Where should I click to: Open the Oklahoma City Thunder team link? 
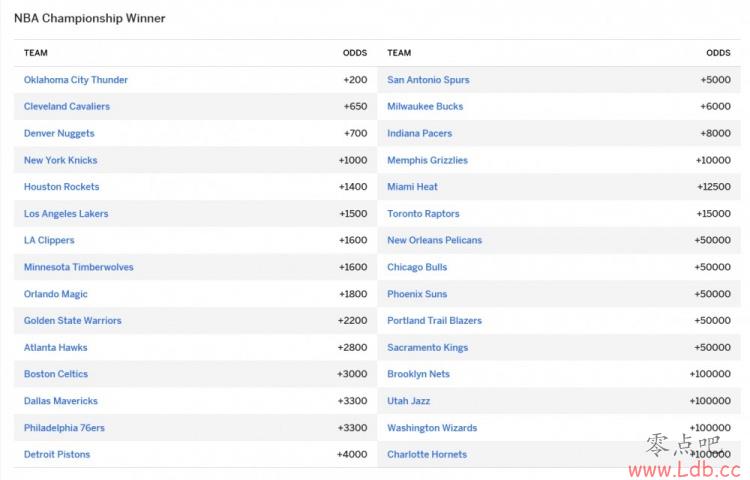(76, 80)
